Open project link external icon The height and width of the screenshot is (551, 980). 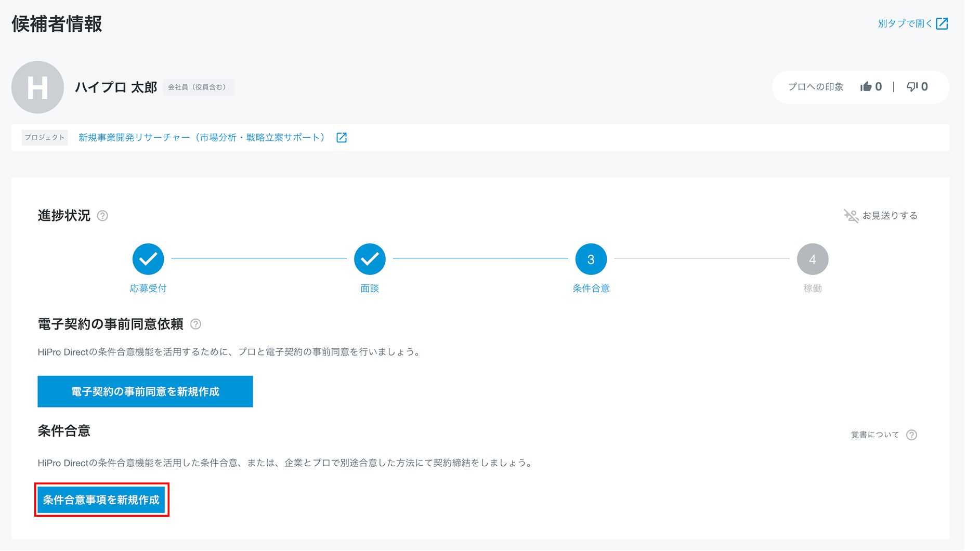tap(342, 138)
